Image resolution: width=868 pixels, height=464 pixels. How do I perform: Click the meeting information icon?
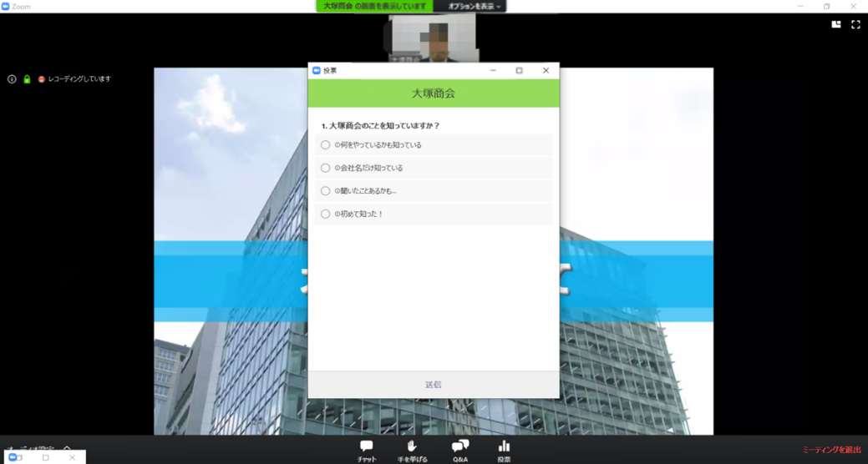coord(12,79)
